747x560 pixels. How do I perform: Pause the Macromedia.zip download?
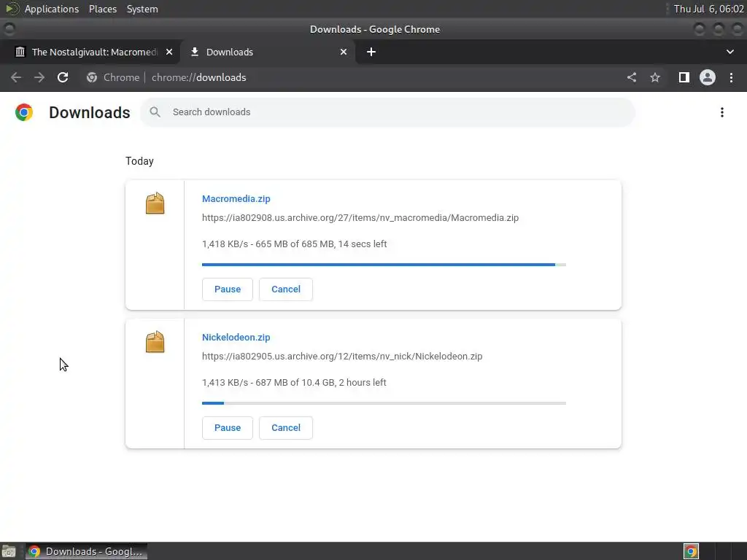tap(228, 289)
